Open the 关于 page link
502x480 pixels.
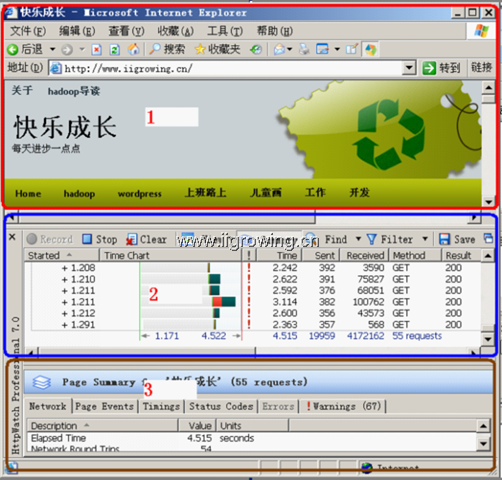click(x=22, y=91)
